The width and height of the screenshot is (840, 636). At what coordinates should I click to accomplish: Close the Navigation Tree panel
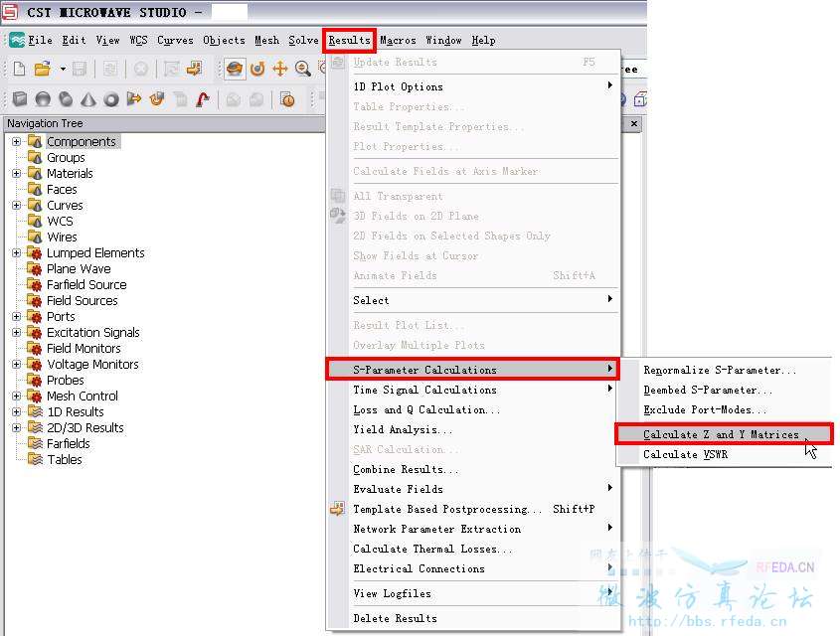(x=634, y=123)
